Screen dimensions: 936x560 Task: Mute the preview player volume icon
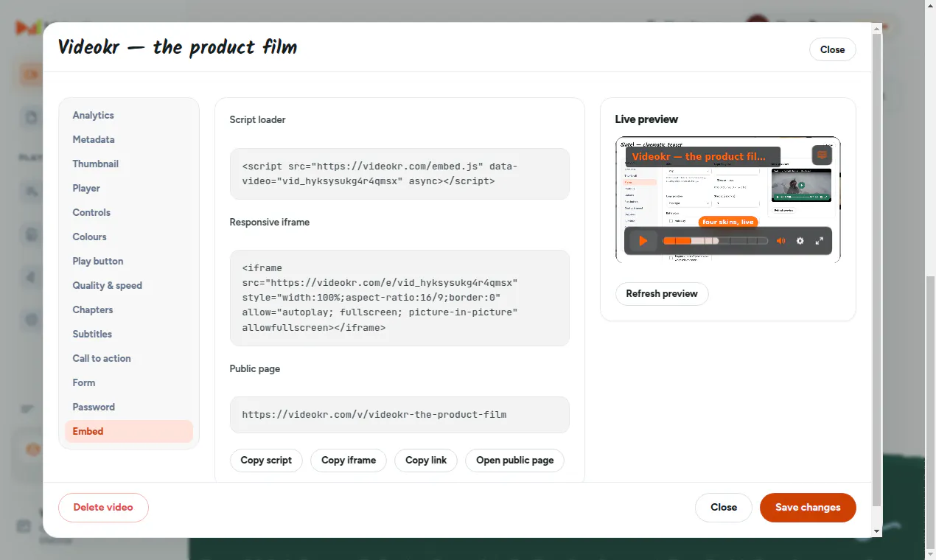coord(780,241)
